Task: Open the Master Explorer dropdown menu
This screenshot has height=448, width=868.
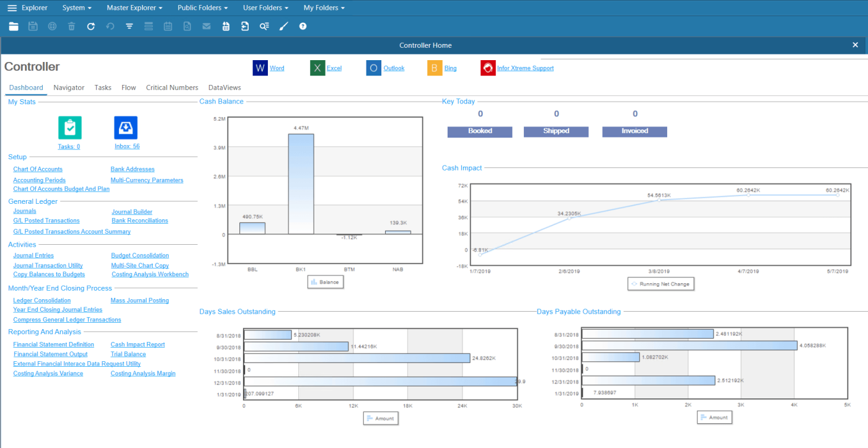Action: tap(135, 8)
